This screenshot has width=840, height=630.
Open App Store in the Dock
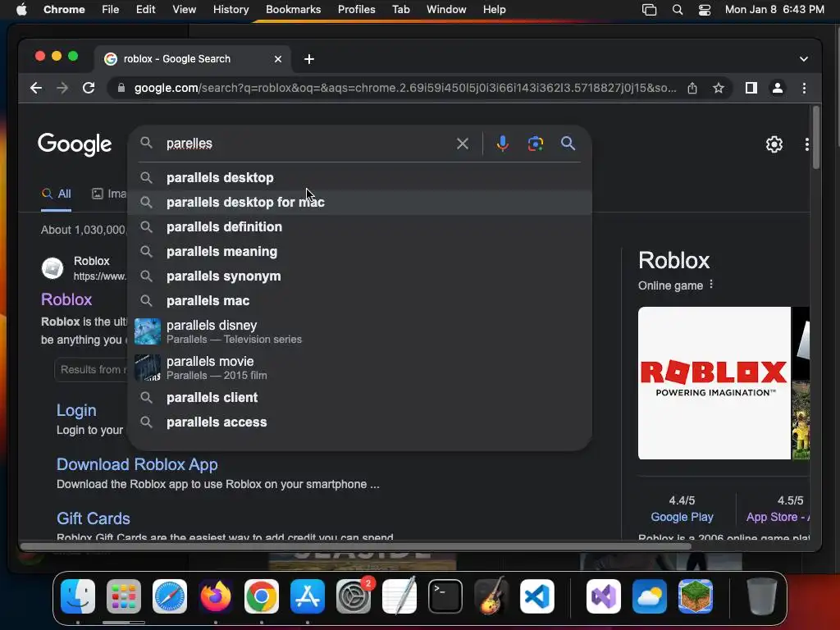pos(307,596)
